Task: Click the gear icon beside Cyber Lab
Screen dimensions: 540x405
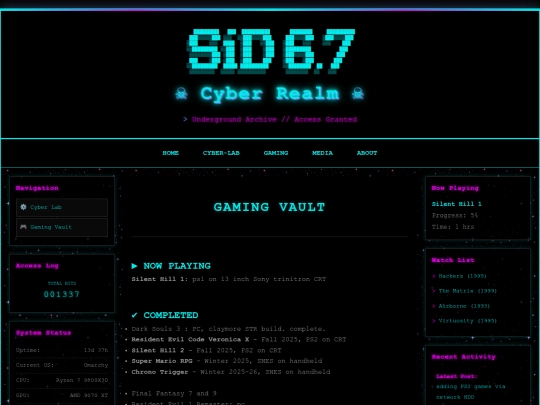Action: click(x=23, y=207)
